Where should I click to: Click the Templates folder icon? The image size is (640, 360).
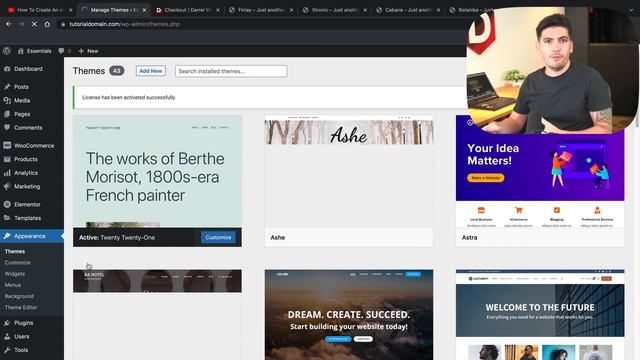click(7, 218)
